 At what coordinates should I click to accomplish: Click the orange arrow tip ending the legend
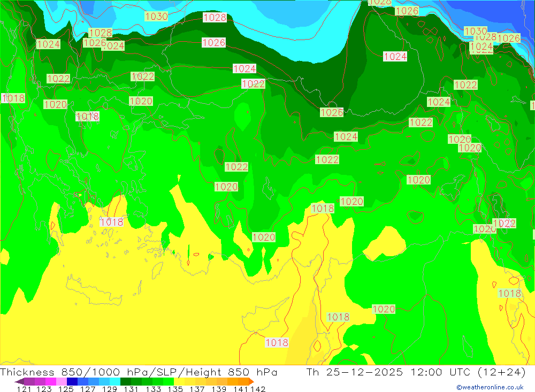251,381
